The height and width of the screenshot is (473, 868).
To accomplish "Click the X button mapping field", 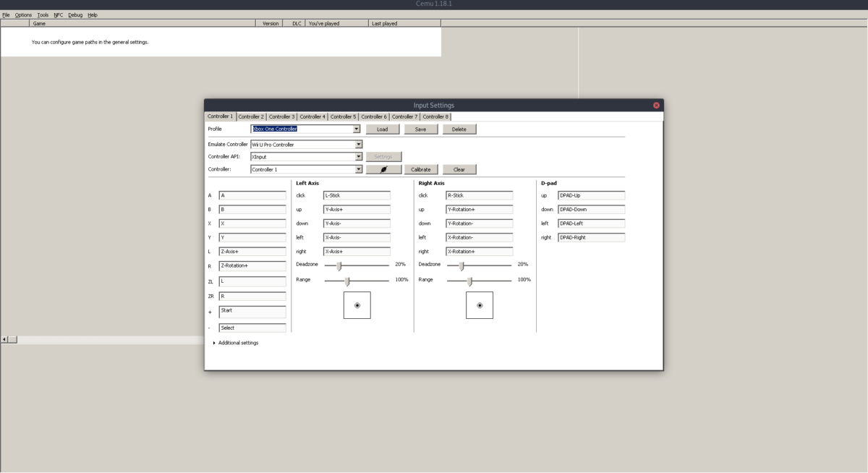I will 252,223.
